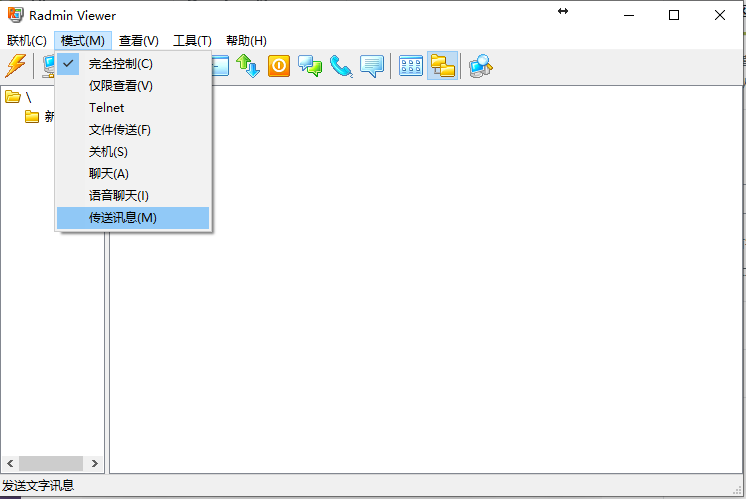The height and width of the screenshot is (499, 746).
Task: Open the 帮助(H) menu
Action: point(246,40)
